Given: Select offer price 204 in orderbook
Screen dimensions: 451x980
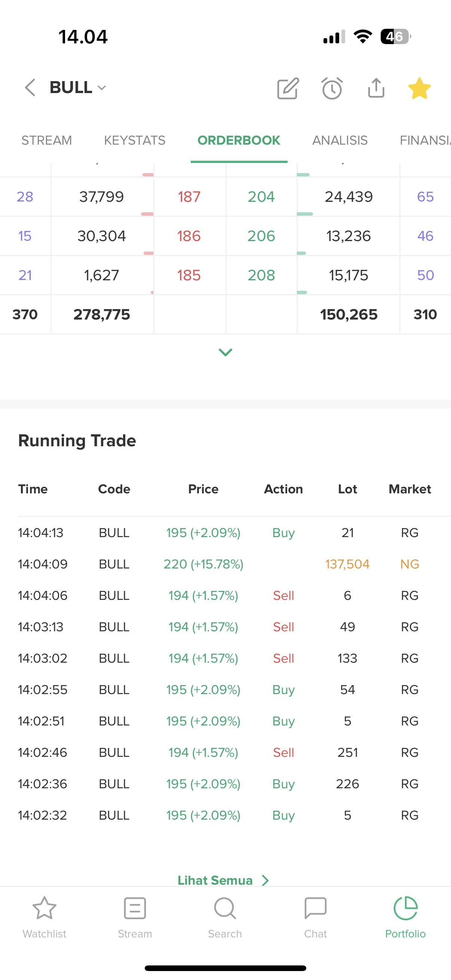Looking at the screenshot, I should click(x=261, y=197).
